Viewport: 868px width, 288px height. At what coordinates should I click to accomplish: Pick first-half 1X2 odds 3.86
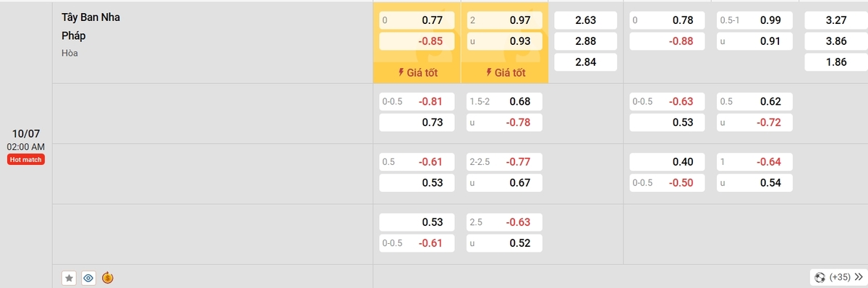click(x=835, y=41)
